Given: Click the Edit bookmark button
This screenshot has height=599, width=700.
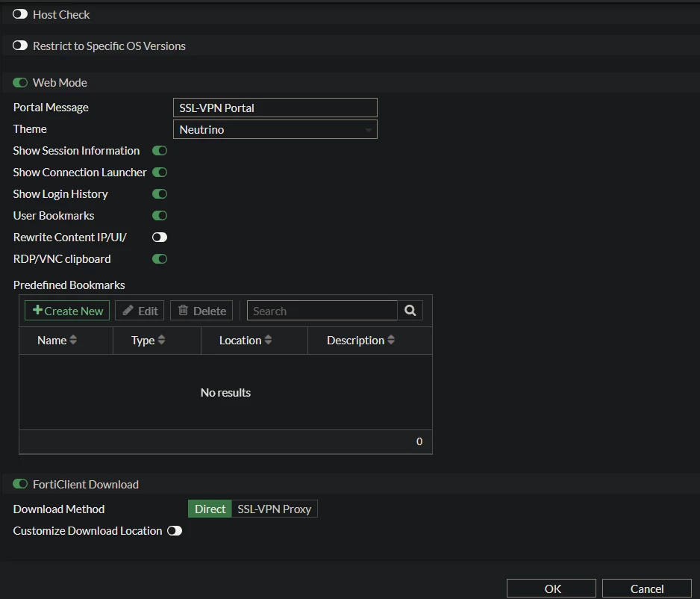Looking at the screenshot, I should pyautogui.click(x=140, y=311).
